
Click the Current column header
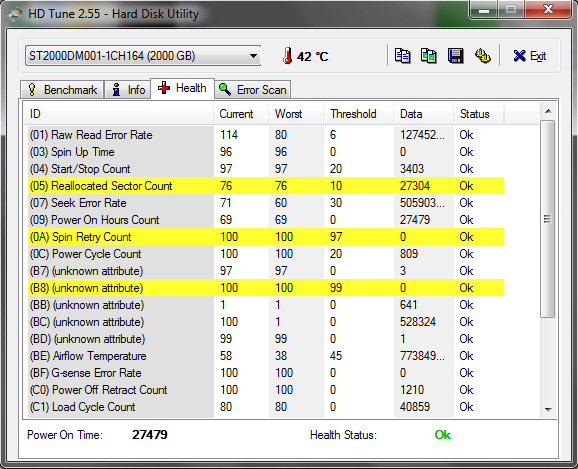tap(241, 114)
